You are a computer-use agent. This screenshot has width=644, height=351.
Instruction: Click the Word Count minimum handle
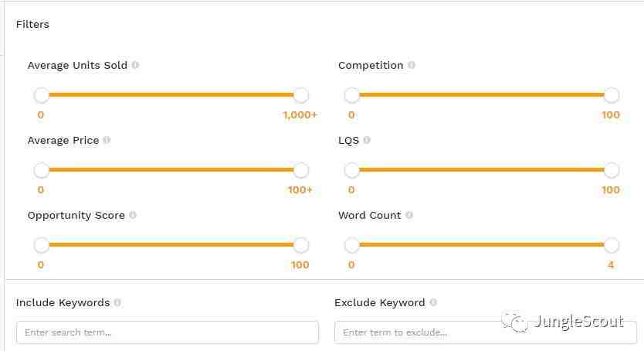[352, 245]
